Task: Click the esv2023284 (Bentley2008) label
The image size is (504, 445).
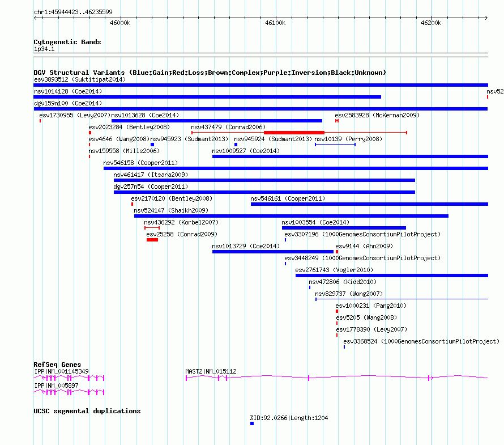Action: (129, 127)
